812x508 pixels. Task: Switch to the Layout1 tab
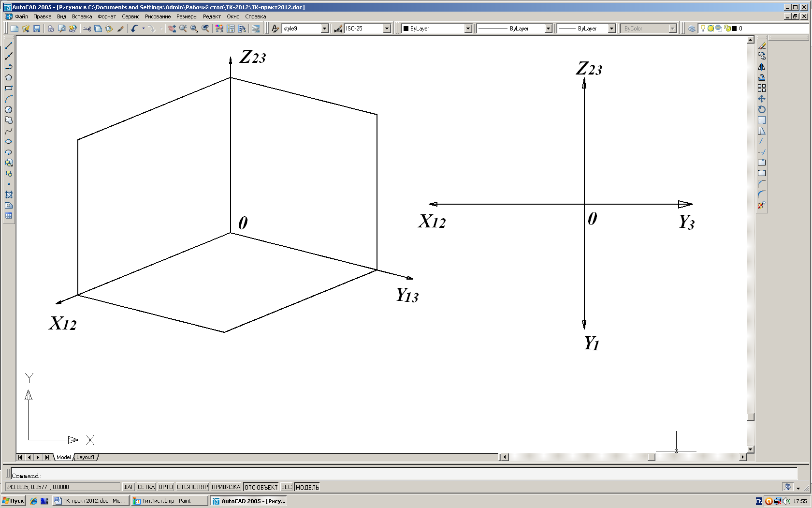[x=86, y=457]
